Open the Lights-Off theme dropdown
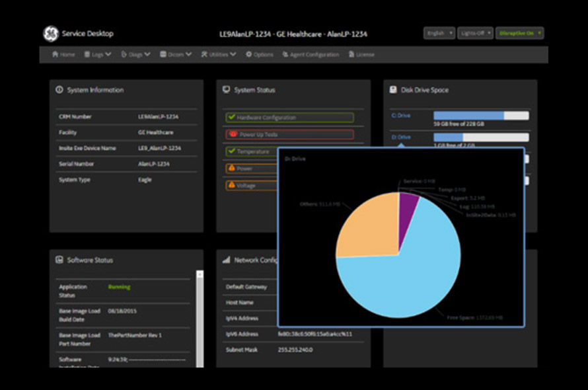Viewport: 588px width, 390px height. (x=475, y=33)
